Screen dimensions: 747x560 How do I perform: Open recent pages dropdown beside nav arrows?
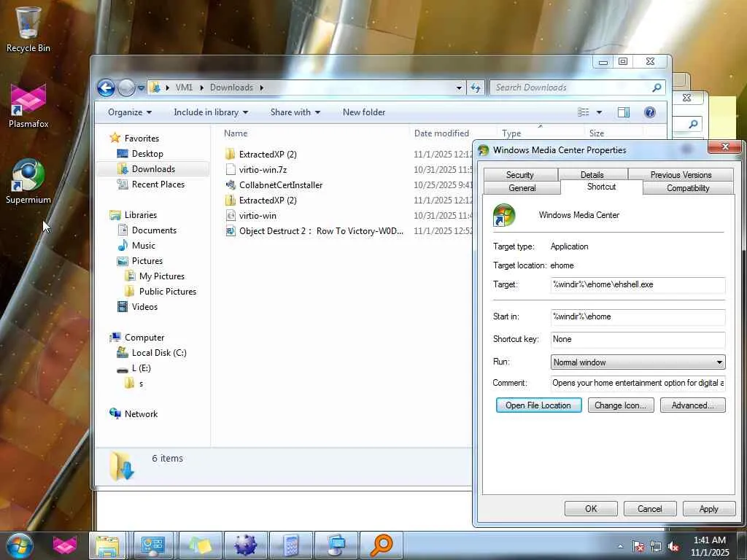141,87
